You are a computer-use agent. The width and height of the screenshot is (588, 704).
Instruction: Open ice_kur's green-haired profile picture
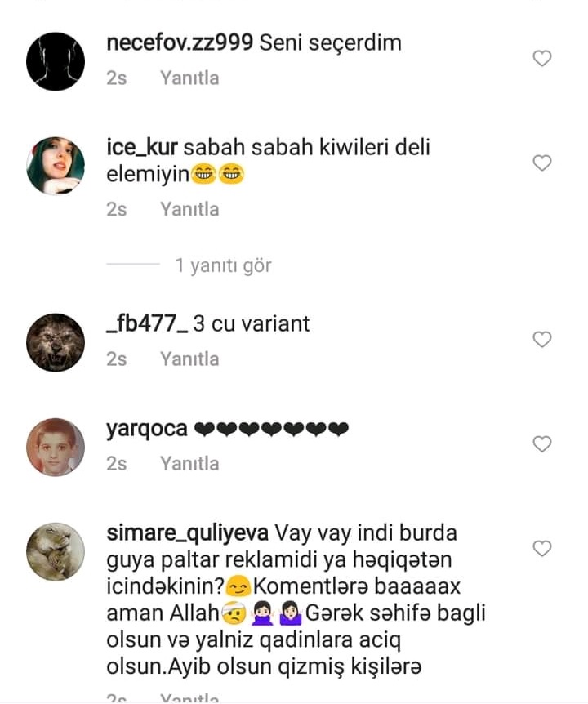(56, 166)
